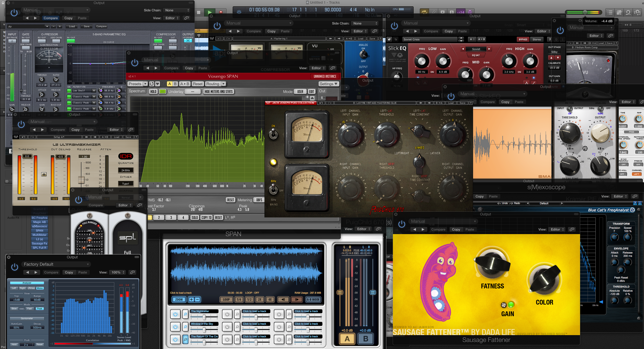
Task: Stop playback using the transport stop button
Action: 199,12
